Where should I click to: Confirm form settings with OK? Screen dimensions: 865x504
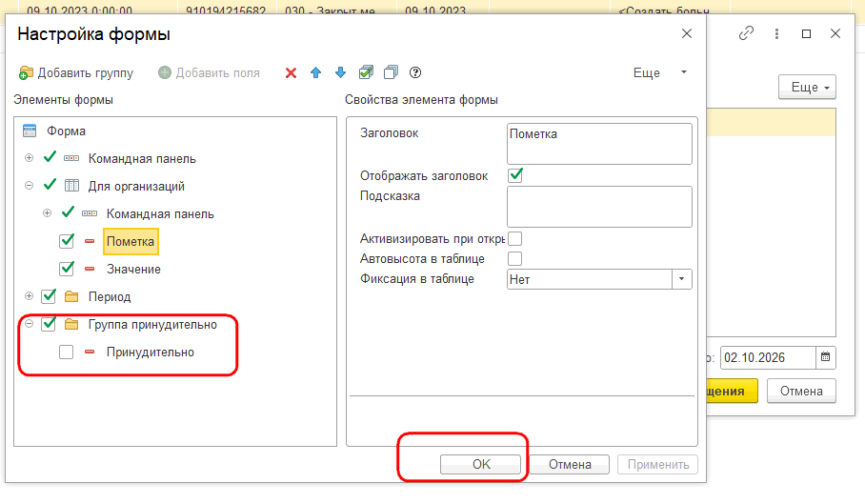tap(480, 464)
